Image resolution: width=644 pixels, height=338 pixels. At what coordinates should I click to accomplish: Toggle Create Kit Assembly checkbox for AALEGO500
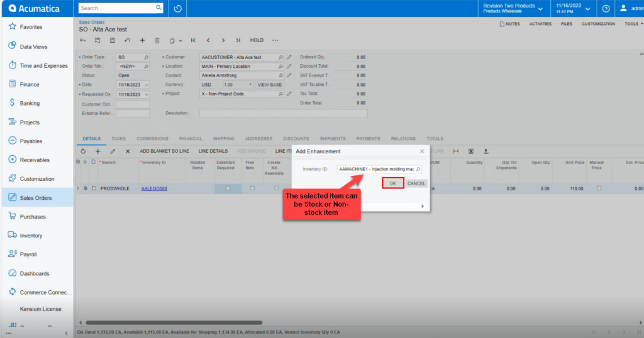point(277,188)
